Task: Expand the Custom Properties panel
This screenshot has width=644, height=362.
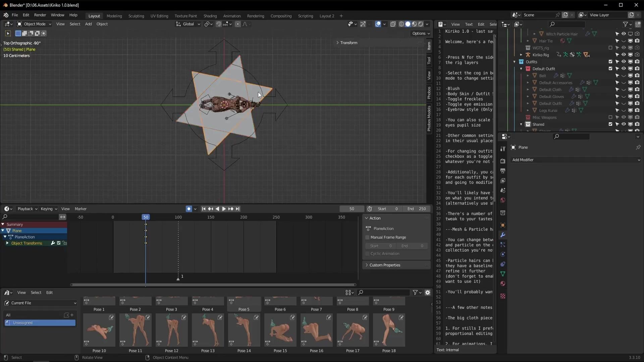Action: tap(385, 265)
